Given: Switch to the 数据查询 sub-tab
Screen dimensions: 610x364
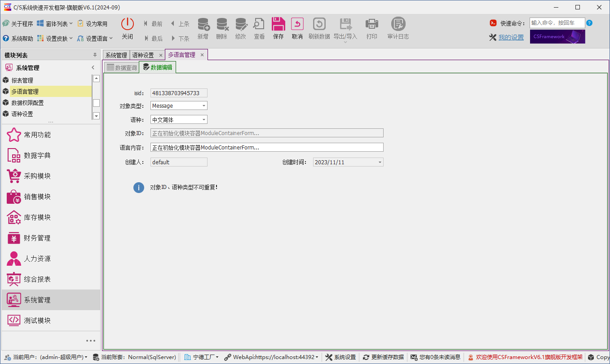Looking at the screenshot, I should (x=121, y=68).
